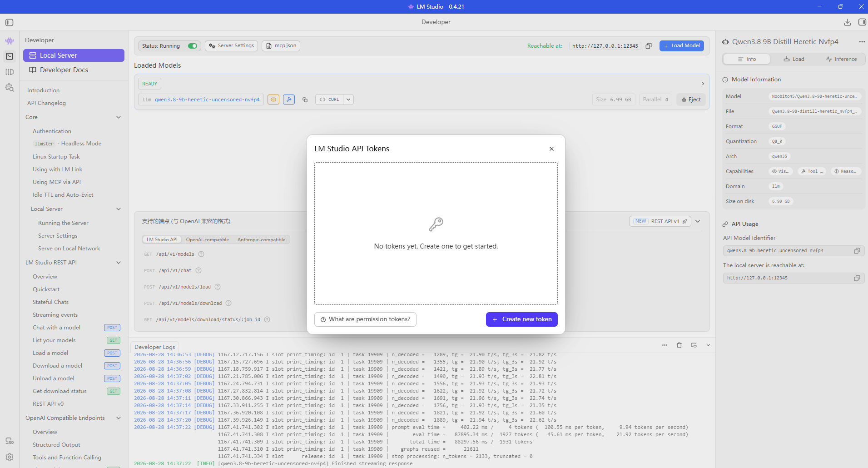Open the API Changelog docs page
The width and height of the screenshot is (868, 468).
[x=46, y=103]
